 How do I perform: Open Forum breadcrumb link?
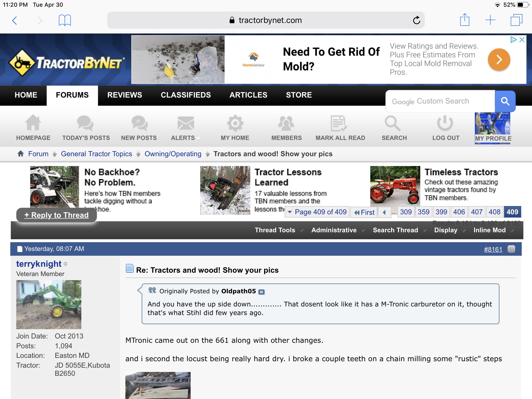(38, 154)
